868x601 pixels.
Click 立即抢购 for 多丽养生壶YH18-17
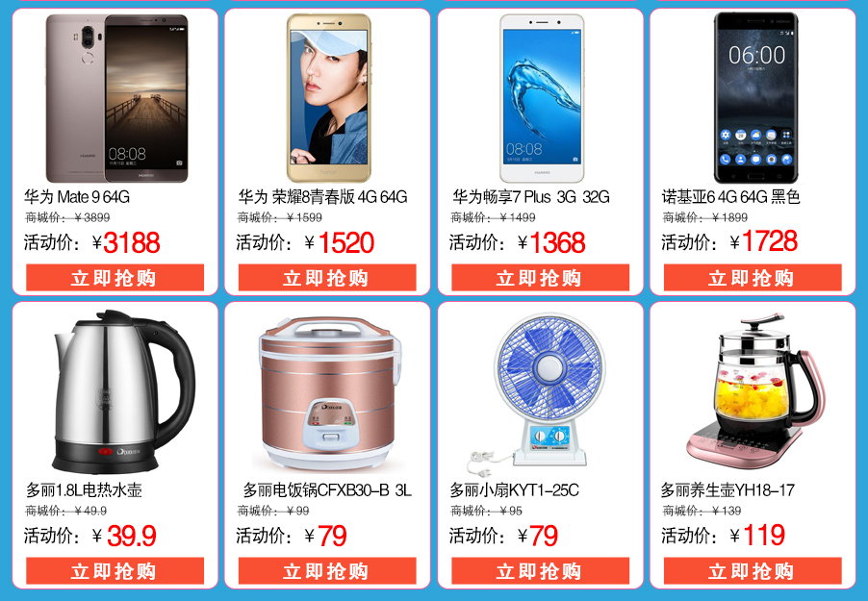pyautogui.click(x=753, y=571)
